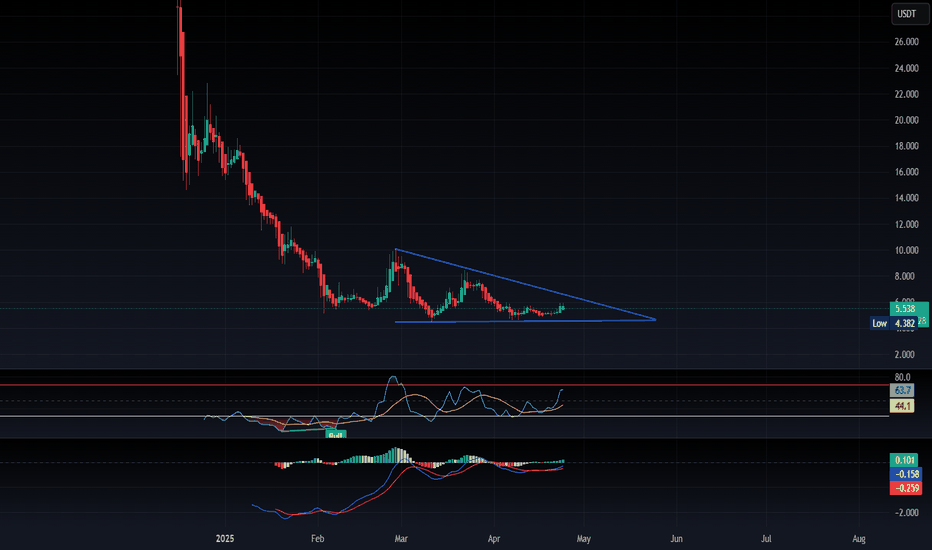Click the MACD histogram value 0.101
Image resolution: width=932 pixels, height=550 pixels.
coord(903,460)
